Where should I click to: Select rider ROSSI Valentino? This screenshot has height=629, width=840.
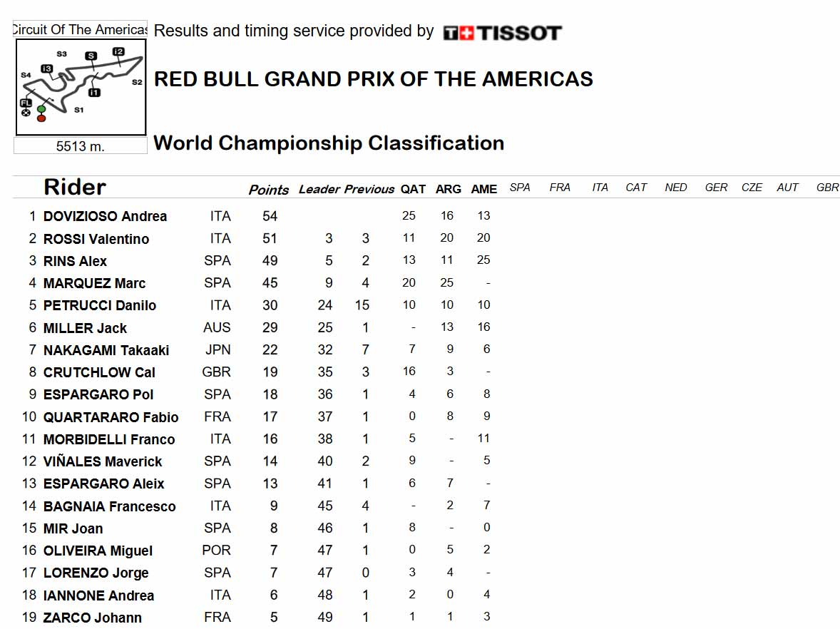pos(96,239)
